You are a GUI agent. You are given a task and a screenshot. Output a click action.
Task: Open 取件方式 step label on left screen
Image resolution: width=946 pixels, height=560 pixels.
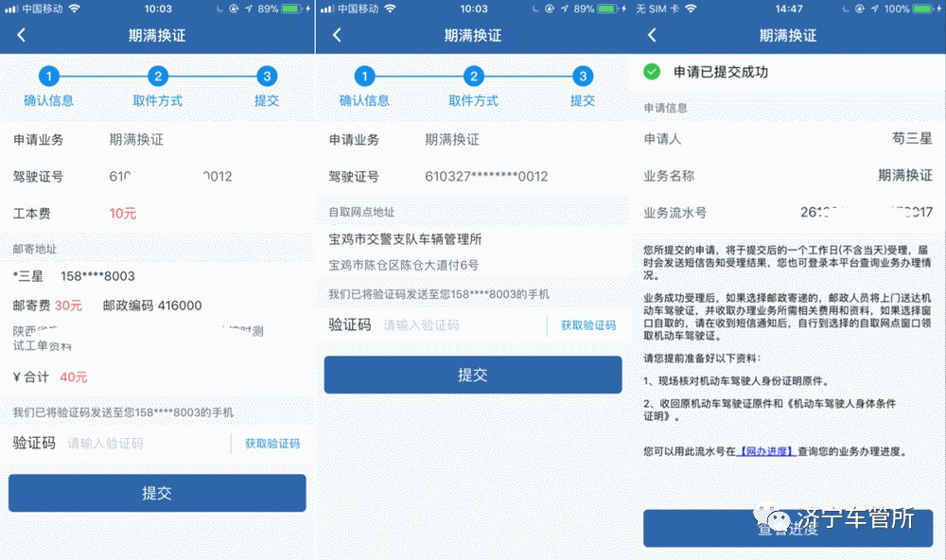157,100
